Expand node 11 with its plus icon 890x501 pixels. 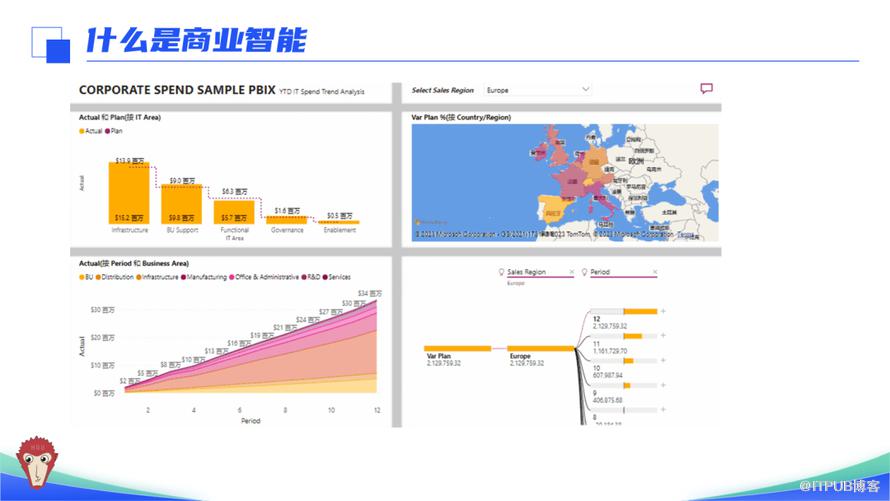pyautogui.click(x=663, y=335)
